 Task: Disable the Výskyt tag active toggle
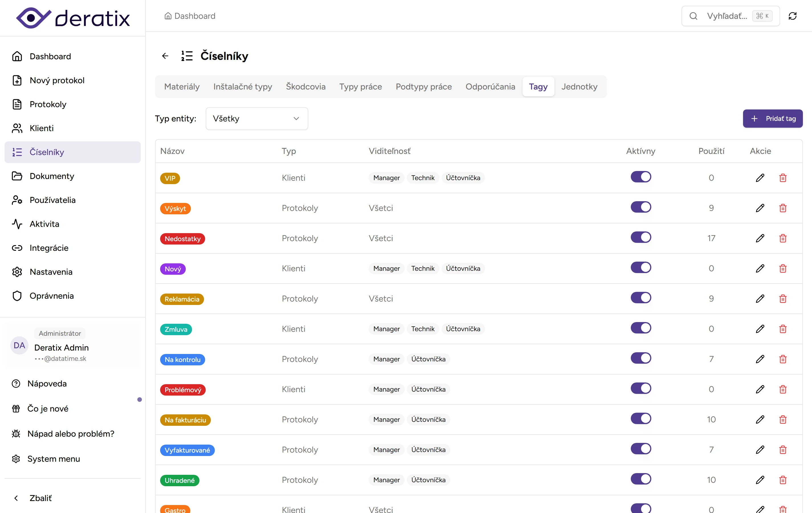641,207
